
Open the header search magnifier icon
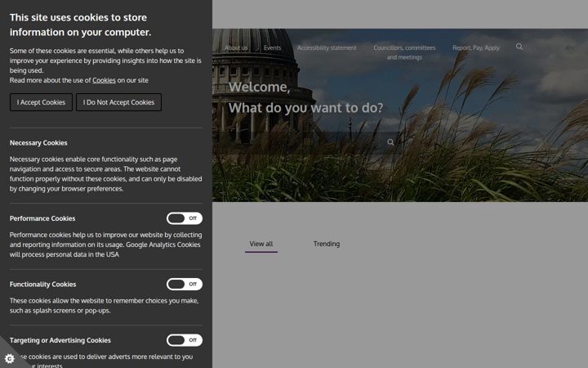point(519,47)
